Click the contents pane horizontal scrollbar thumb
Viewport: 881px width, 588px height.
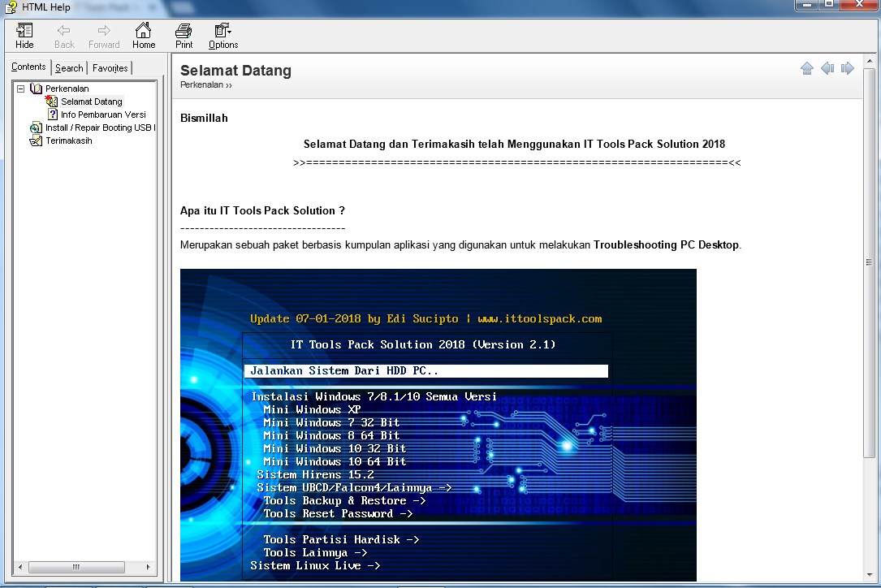(x=76, y=567)
